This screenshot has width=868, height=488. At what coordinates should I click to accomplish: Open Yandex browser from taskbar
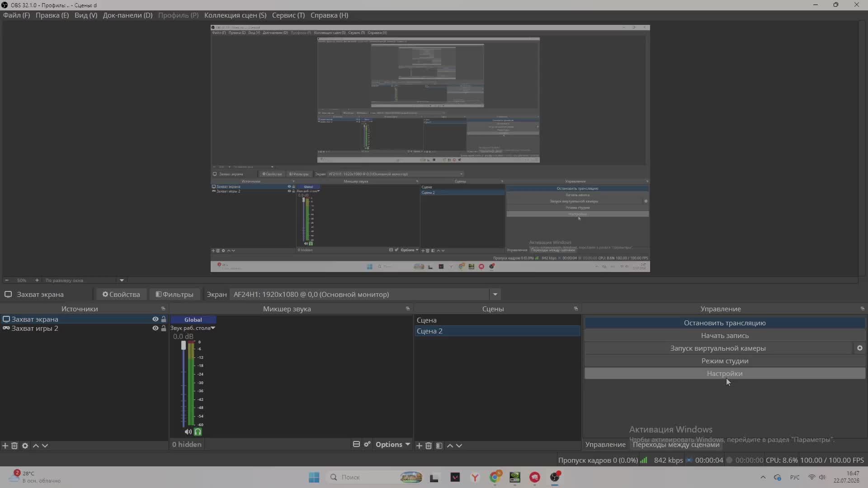tap(475, 477)
